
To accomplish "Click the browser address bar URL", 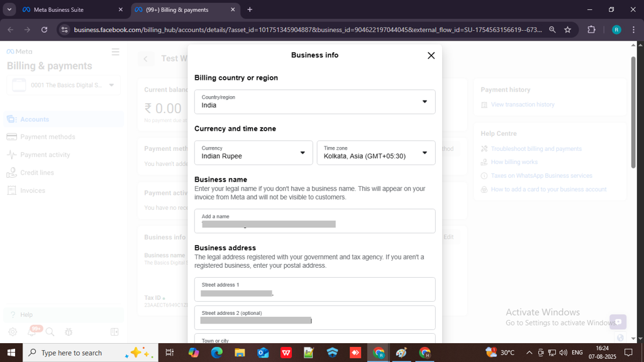I will click(308, 30).
